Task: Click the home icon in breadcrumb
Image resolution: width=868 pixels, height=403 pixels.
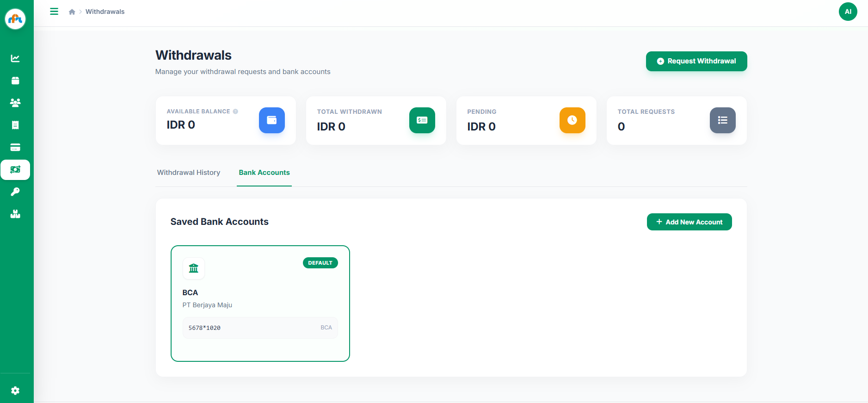Action: coord(72,12)
